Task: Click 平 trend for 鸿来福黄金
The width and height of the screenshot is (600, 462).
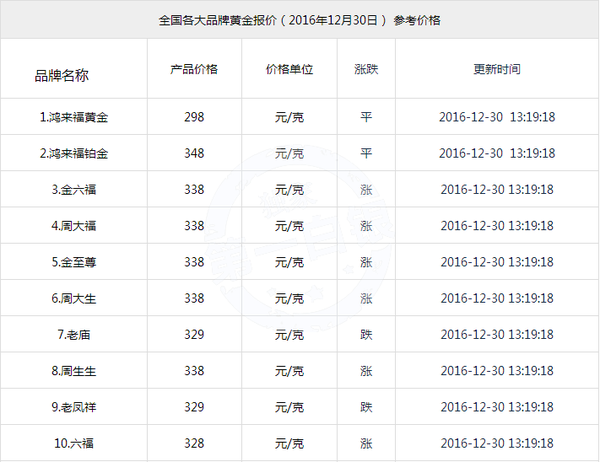Action: click(366, 117)
